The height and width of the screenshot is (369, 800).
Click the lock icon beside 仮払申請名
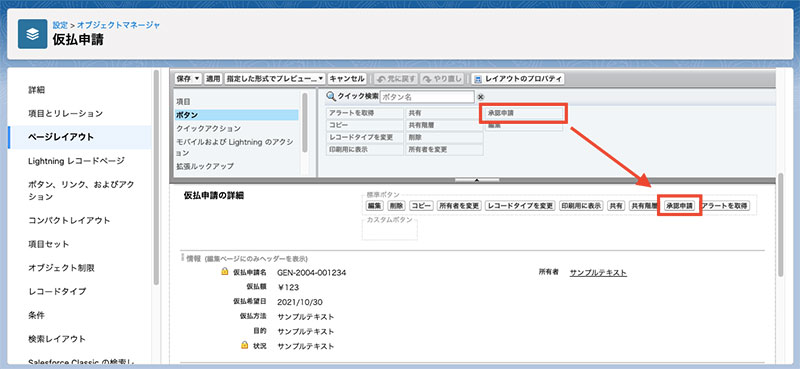[x=224, y=272]
